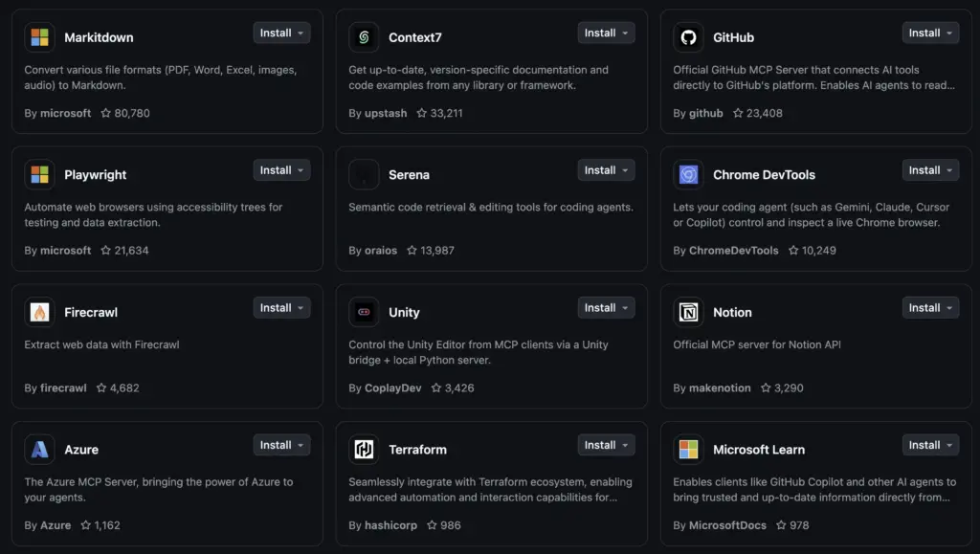Click the Unity server icon
980x554 pixels.
pyautogui.click(x=364, y=312)
